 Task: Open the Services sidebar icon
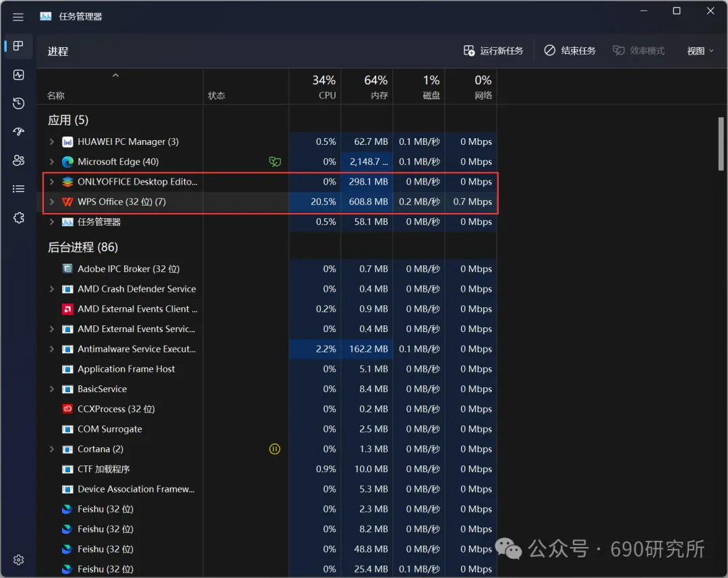point(18,218)
